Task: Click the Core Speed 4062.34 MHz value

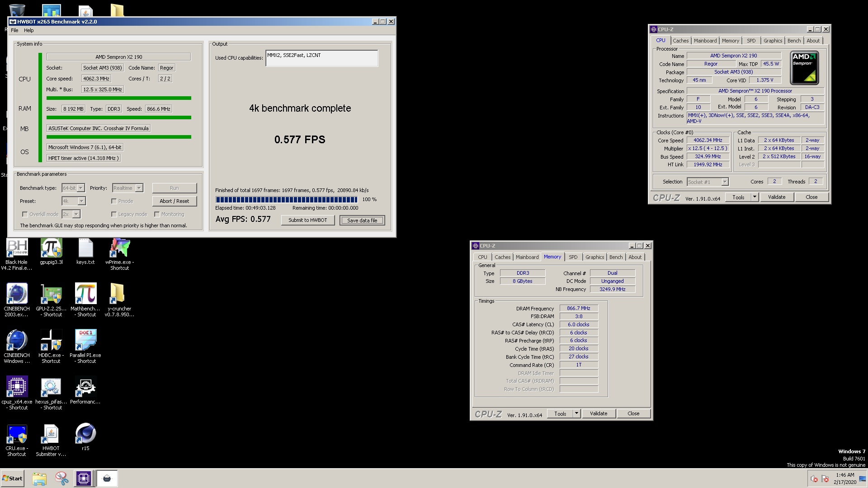Action: 708,140
